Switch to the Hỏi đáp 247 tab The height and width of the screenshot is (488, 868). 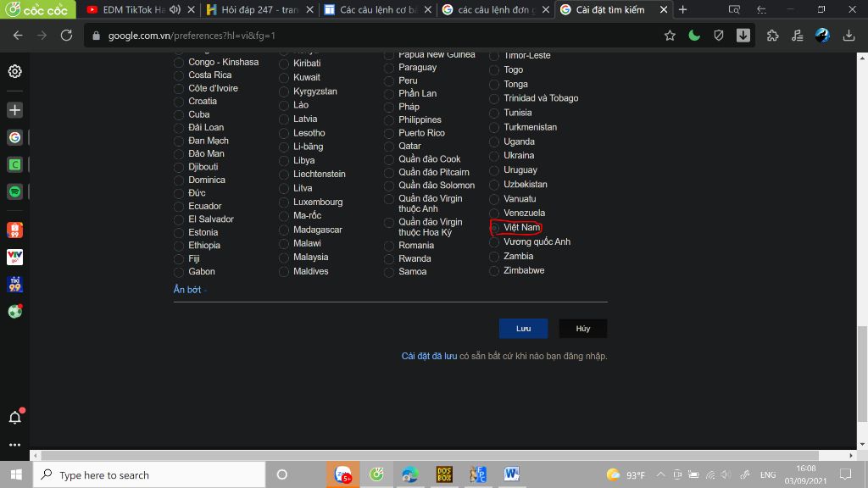(259, 9)
